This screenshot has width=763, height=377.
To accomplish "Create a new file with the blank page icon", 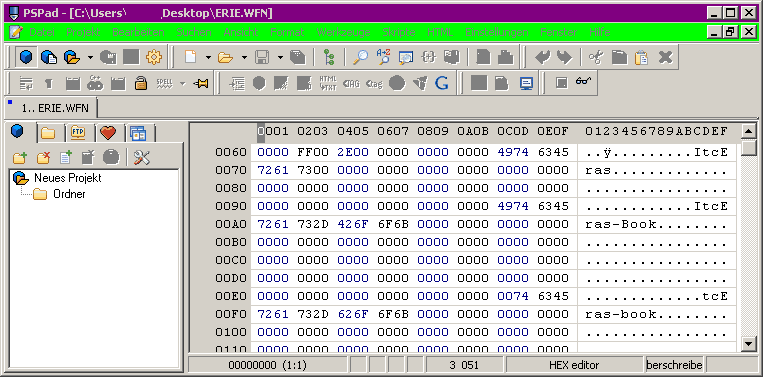I will tap(190, 58).
